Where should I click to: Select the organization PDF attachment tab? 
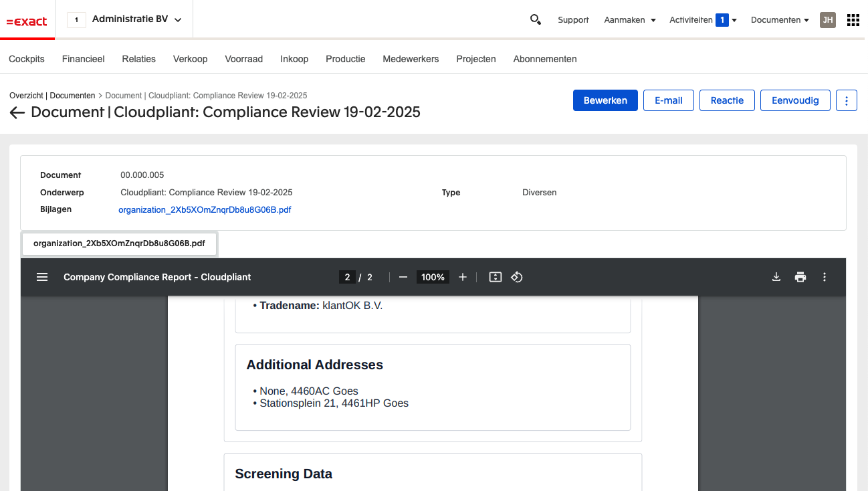(x=119, y=243)
